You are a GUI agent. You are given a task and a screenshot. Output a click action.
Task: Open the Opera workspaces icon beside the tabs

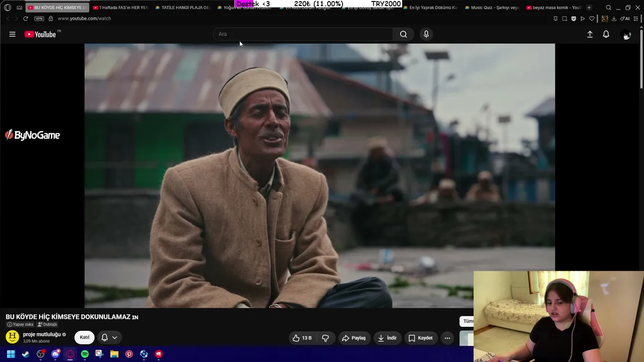coord(20,8)
